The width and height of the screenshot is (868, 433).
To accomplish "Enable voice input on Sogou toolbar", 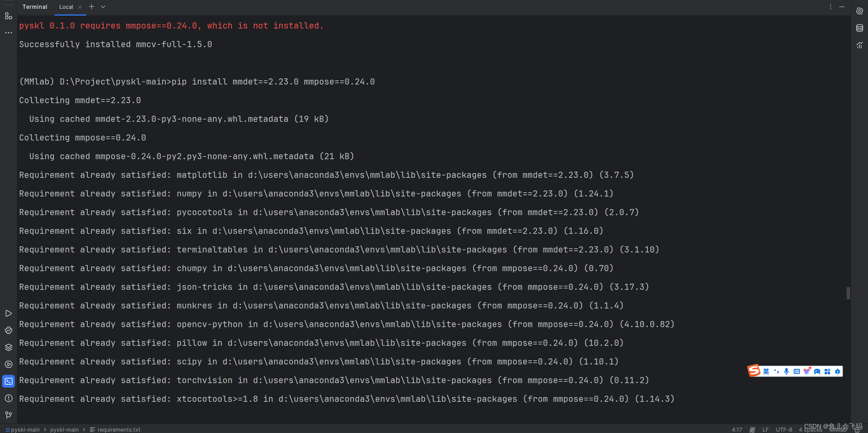I will 786,371.
